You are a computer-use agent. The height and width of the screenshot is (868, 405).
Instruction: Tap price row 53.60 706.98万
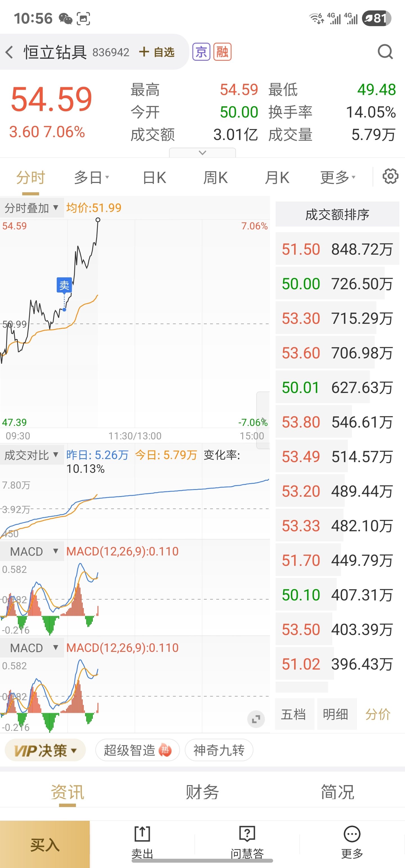337,353
